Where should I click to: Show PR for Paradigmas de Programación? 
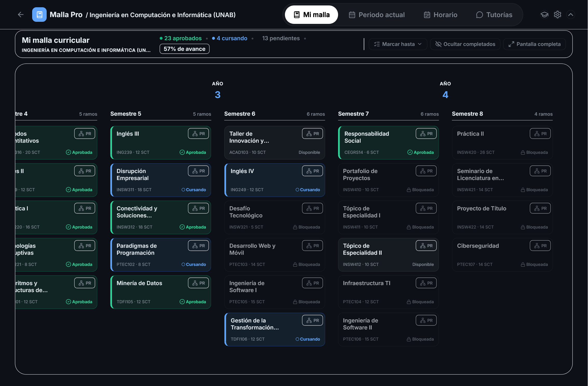point(199,246)
